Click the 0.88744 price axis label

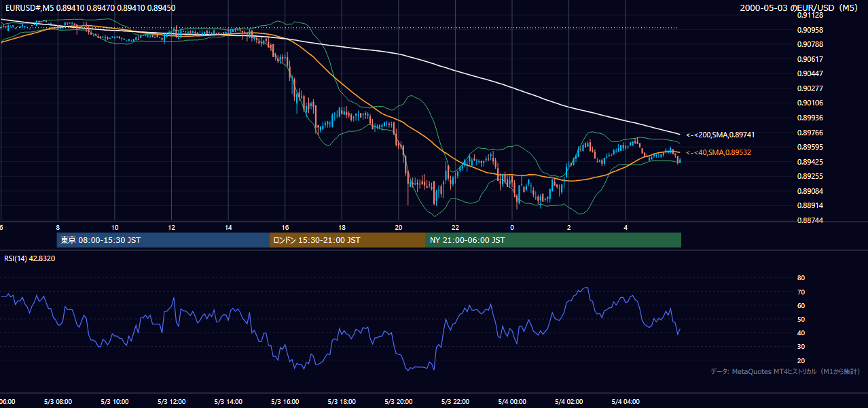click(x=811, y=220)
